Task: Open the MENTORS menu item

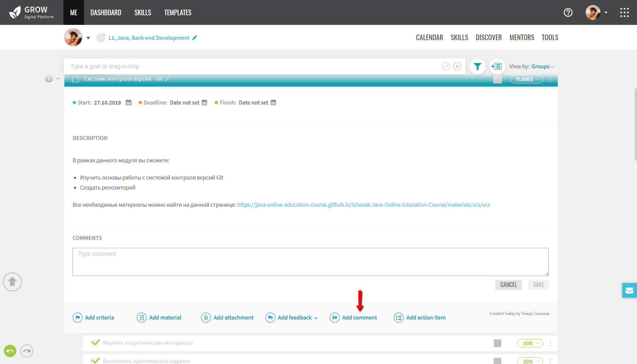Action: [522, 37]
